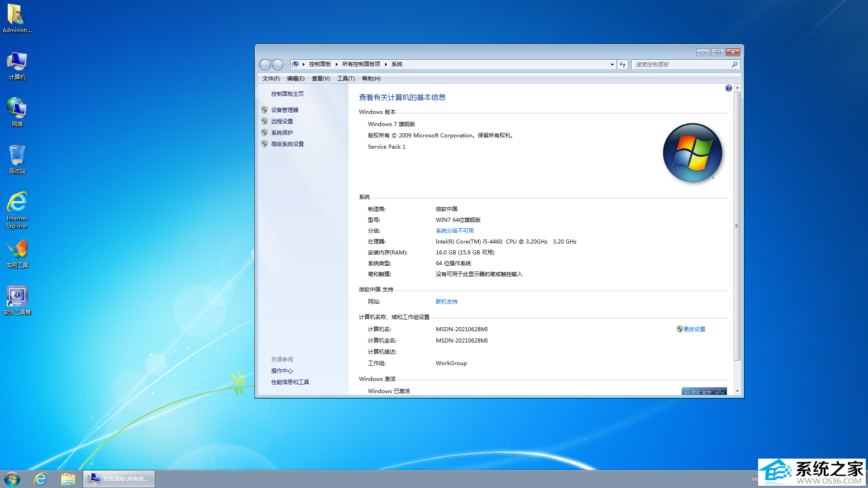Click shield icon next to 远程设置
Screen dimensions: 868x488
click(x=264, y=121)
